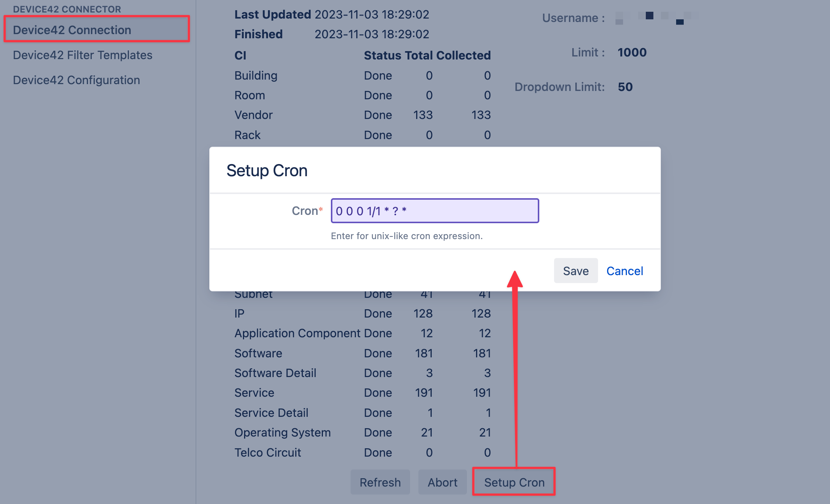
Task: Click the Dropdown Limit value 50
Action: click(625, 87)
